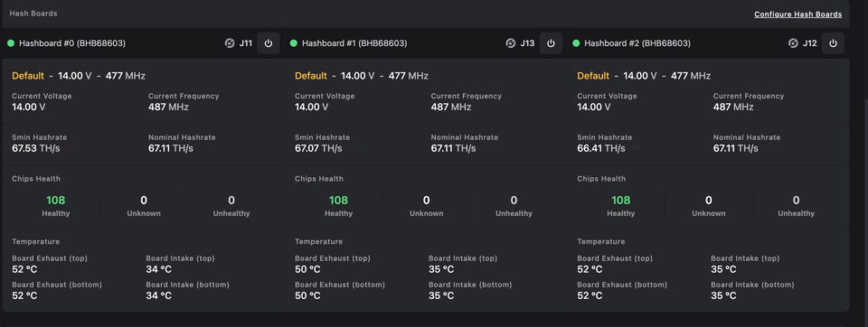Click the J13 connector label
This screenshot has width=868, height=327.
[527, 43]
